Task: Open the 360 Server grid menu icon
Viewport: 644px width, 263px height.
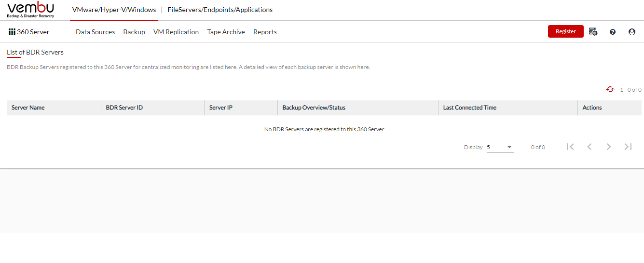Action: pyautogui.click(x=12, y=32)
